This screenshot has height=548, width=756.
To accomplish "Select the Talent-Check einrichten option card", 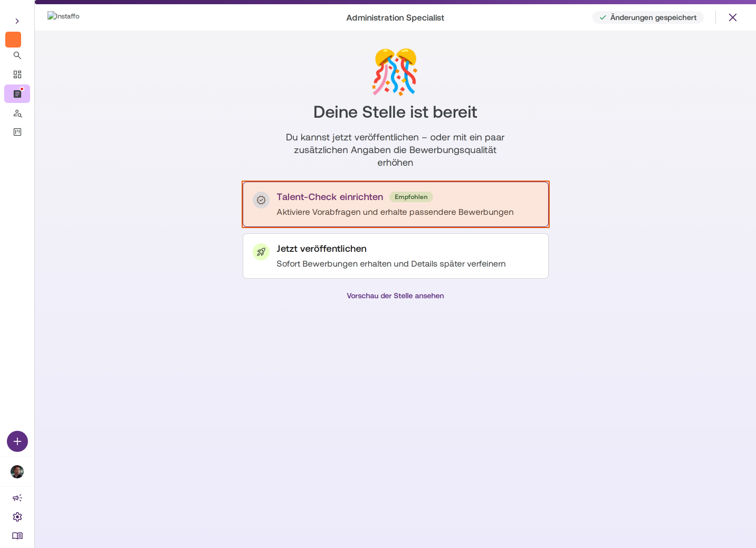I will point(396,204).
